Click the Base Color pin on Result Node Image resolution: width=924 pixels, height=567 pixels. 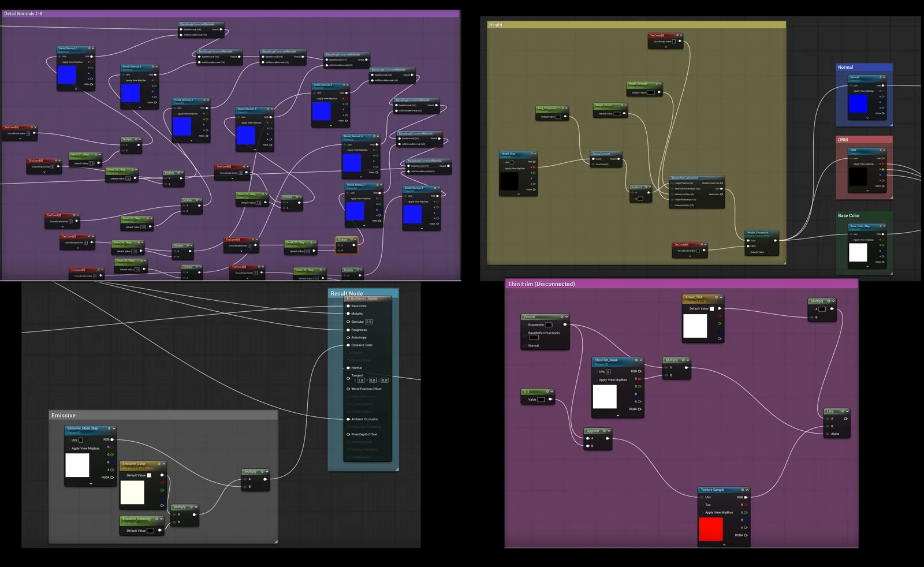[x=348, y=306]
